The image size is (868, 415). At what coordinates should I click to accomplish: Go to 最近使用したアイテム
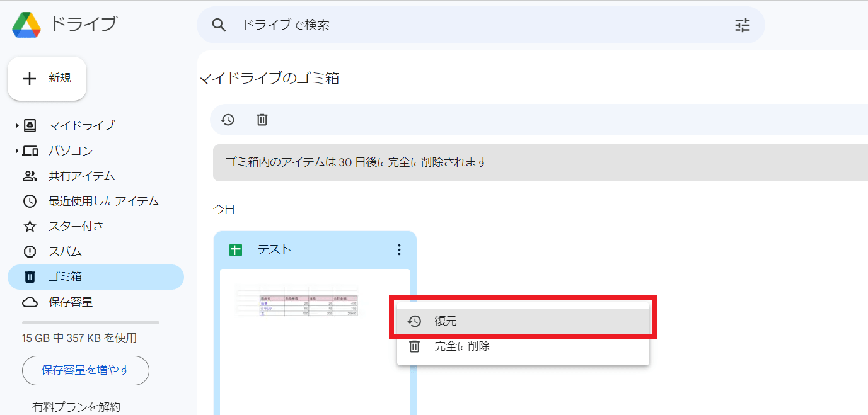click(103, 202)
